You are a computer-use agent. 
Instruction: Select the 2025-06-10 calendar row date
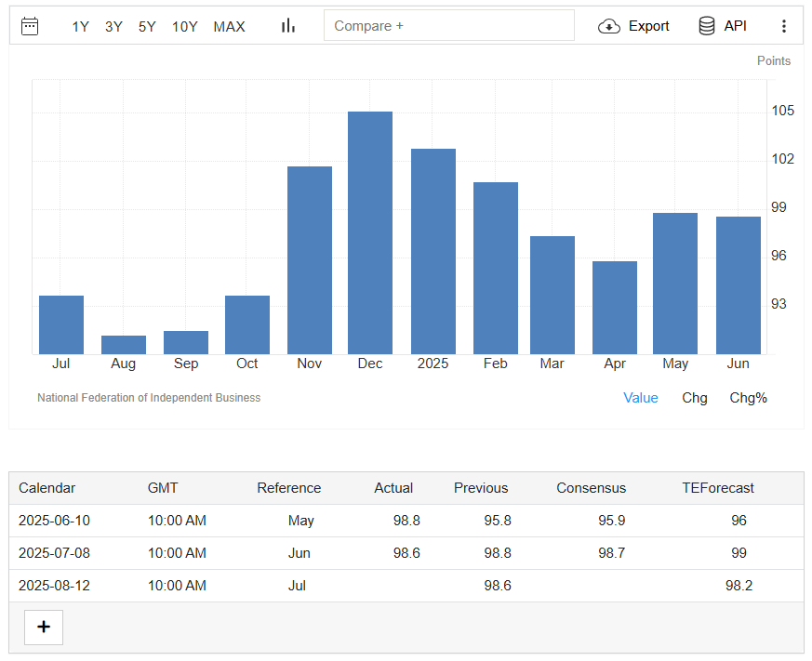pyautogui.click(x=54, y=521)
